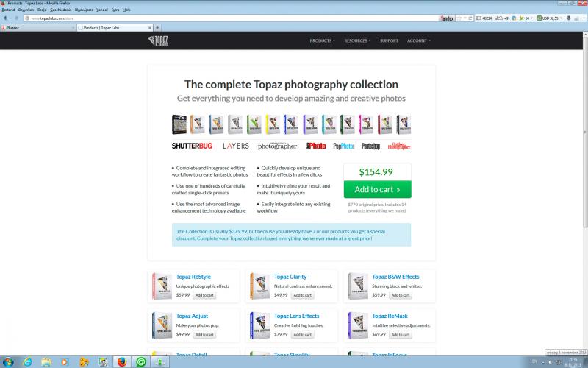Click Topaz ReStyle product box image

162,286
